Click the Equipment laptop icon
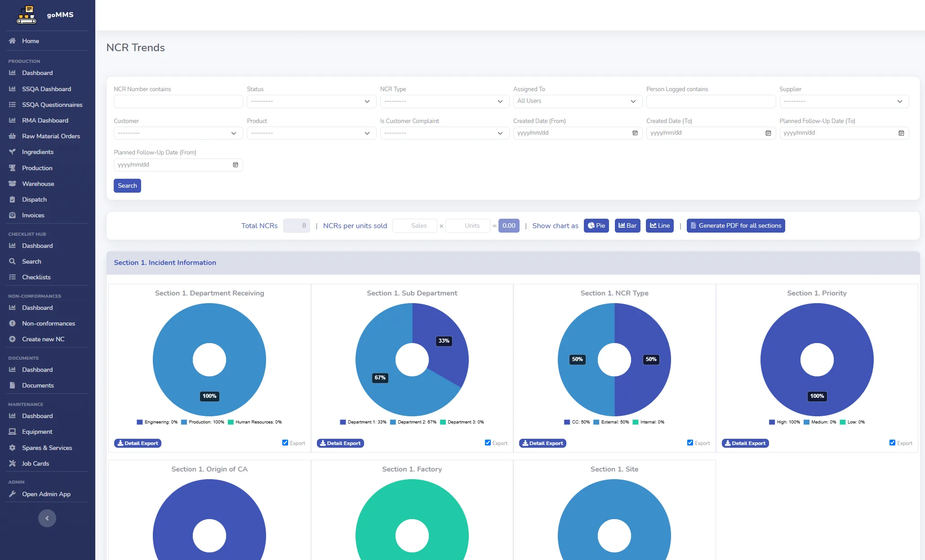Viewport: 925px width, 560px height. pyautogui.click(x=12, y=432)
